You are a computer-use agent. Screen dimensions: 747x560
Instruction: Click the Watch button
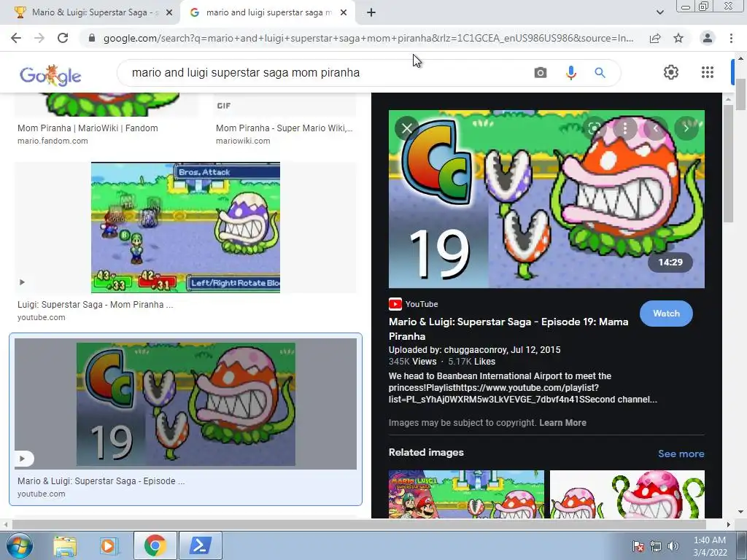(666, 314)
